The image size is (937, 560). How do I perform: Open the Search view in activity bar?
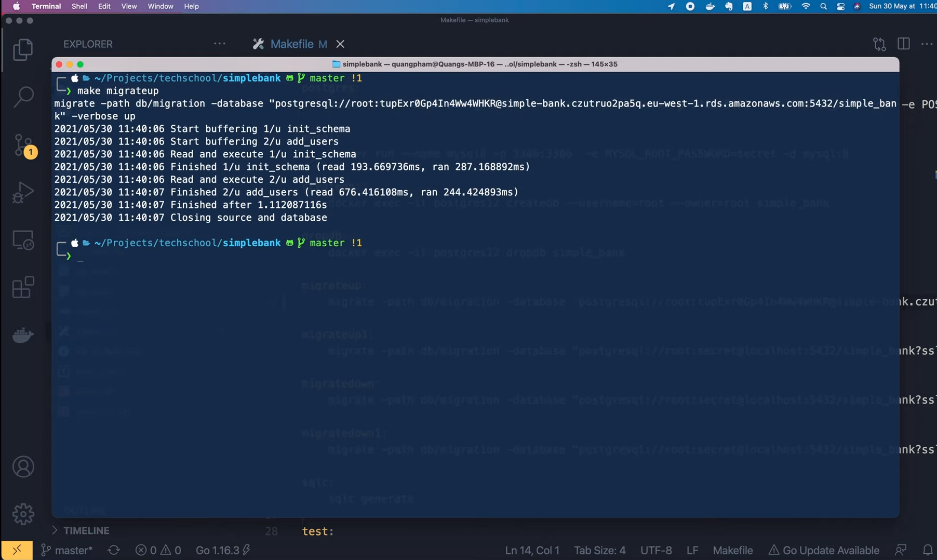tap(23, 97)
